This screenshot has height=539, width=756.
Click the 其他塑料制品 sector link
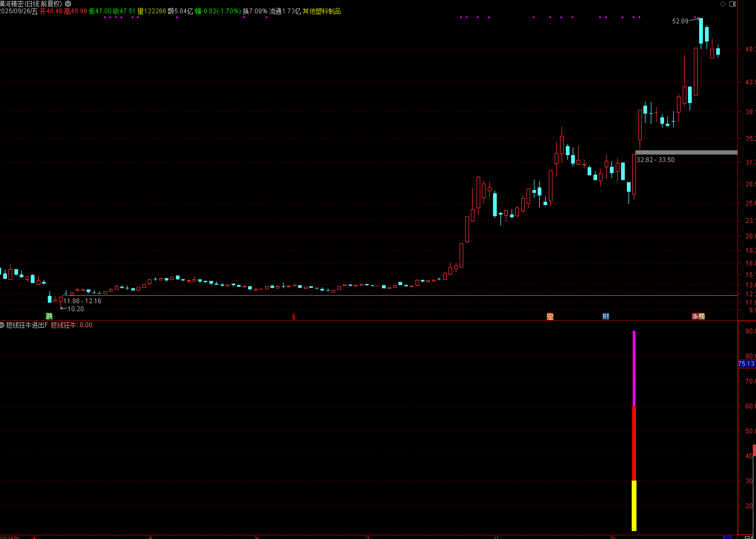pos(322,11)
